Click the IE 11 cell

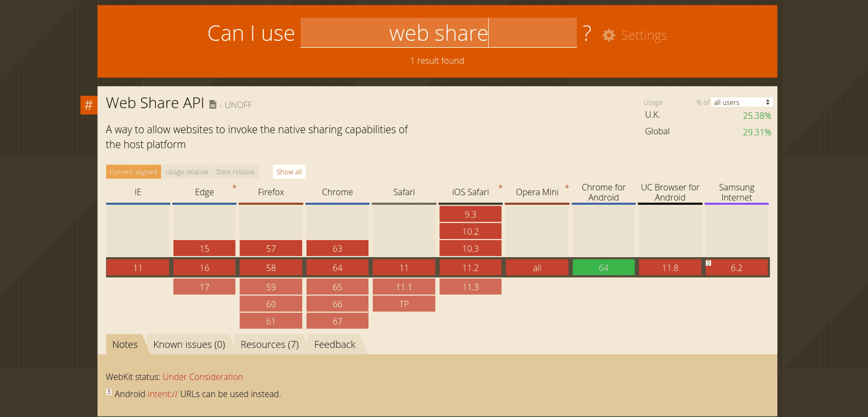point(138,267)
